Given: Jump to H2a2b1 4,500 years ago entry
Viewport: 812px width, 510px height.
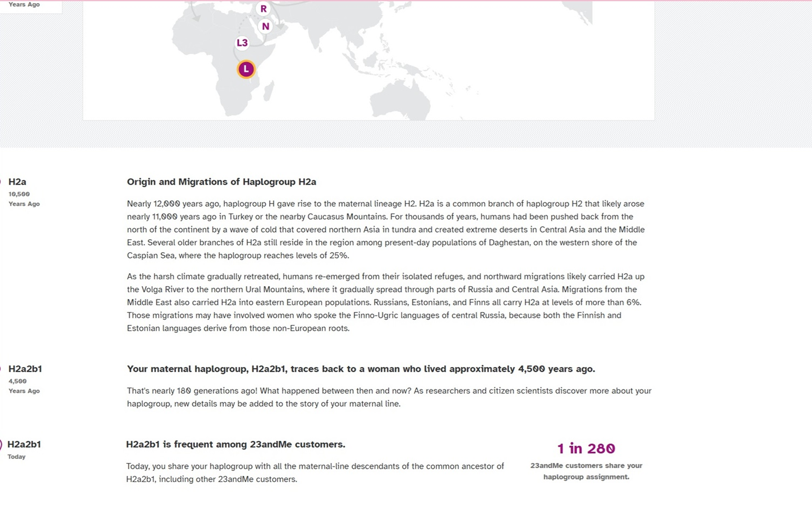Looking at the screenshot, I should coord(25,379).
